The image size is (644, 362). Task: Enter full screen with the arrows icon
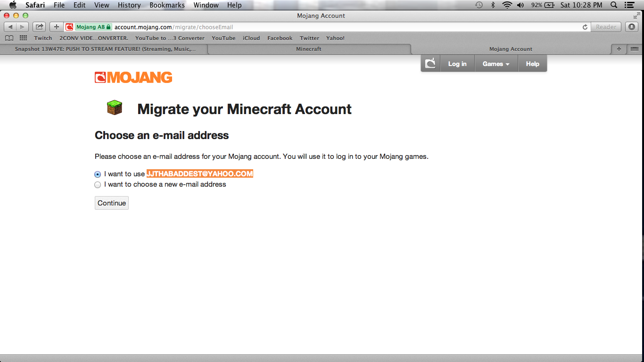click(x=637, y=16)
